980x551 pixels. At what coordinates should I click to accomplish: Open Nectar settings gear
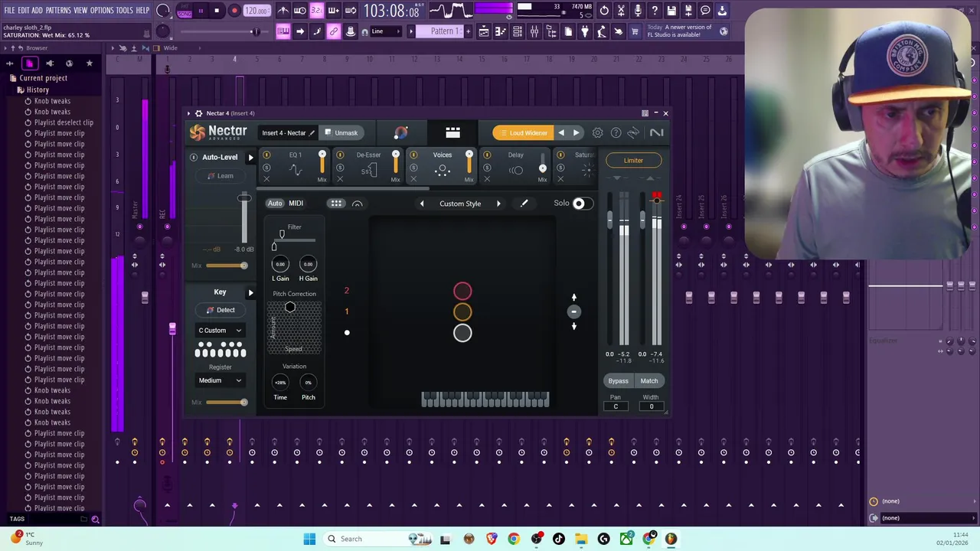tap(597, 132)
